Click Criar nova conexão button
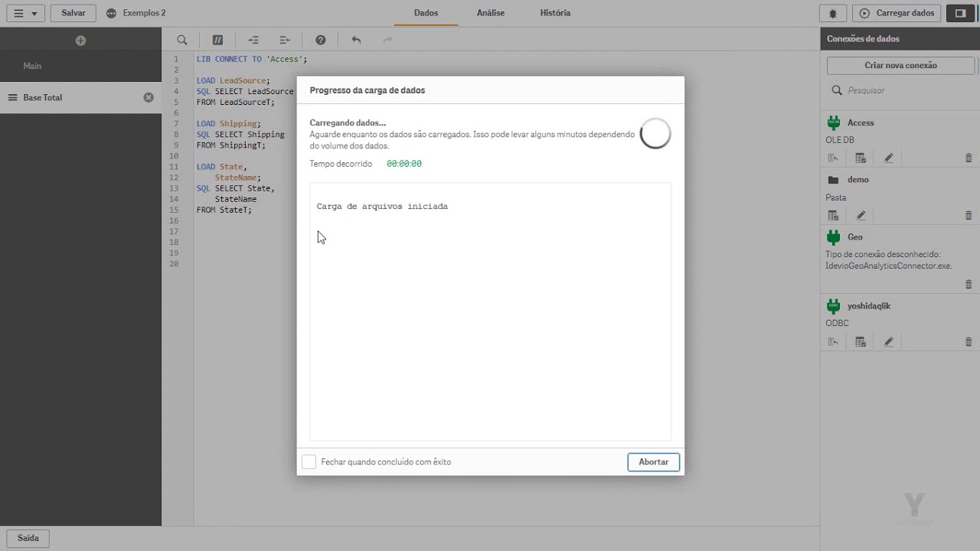Screen dimensions: 980x551 [900, 66]
